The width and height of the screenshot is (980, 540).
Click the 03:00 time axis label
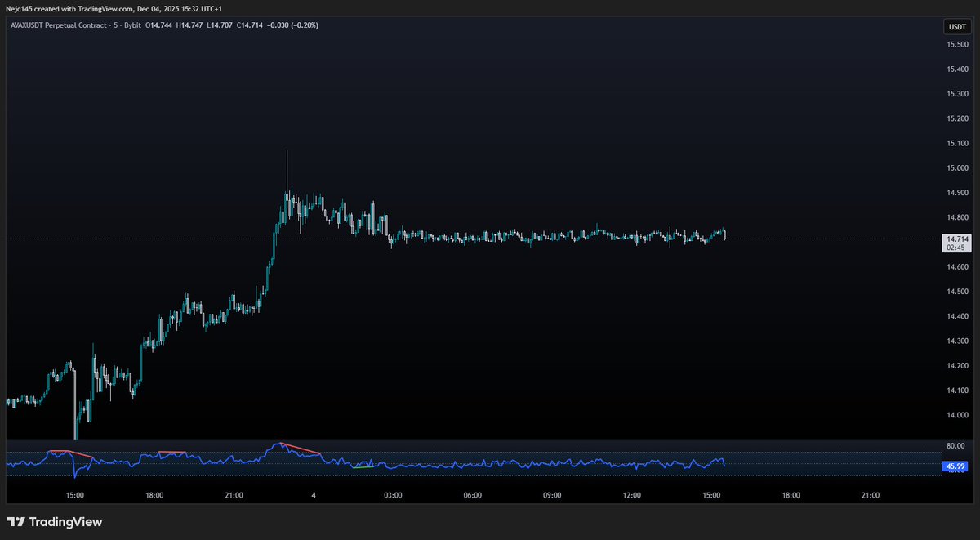click(394, 495)
